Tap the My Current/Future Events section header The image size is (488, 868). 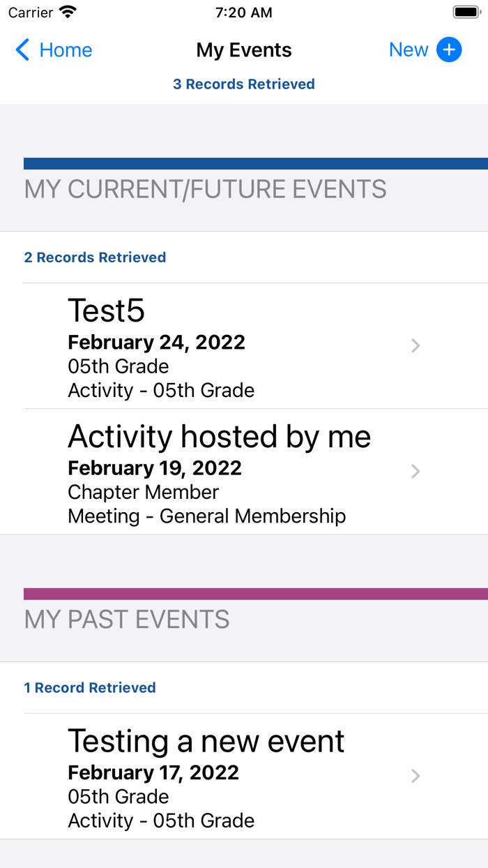pos(205,190)
